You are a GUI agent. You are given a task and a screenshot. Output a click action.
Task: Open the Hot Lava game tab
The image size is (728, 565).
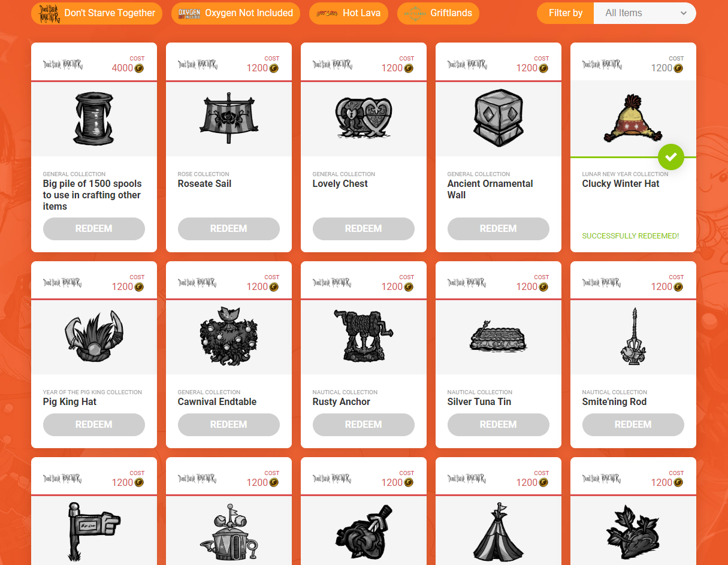349,13
